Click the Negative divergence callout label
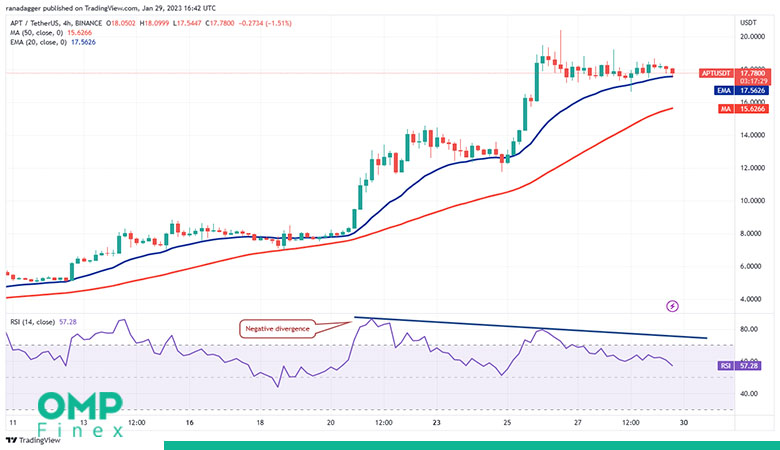Screen dimensions: 780x450 pos(277,329)
